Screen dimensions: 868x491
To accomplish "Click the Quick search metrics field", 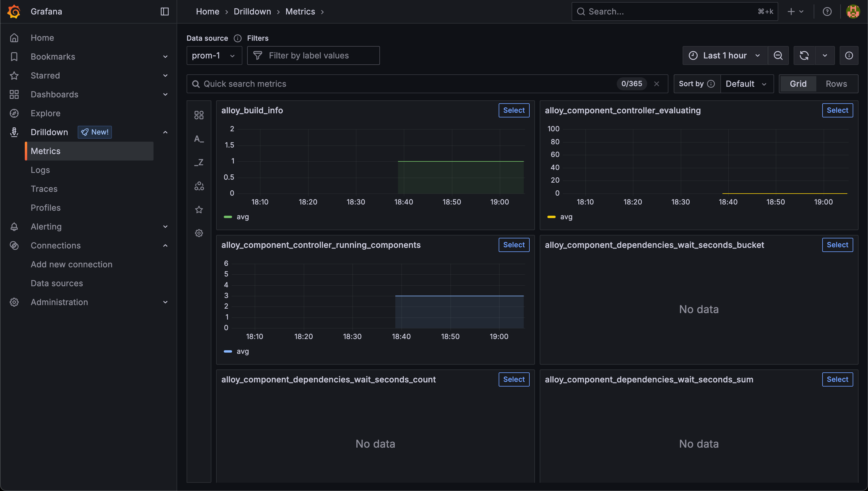I will point(427,84).
